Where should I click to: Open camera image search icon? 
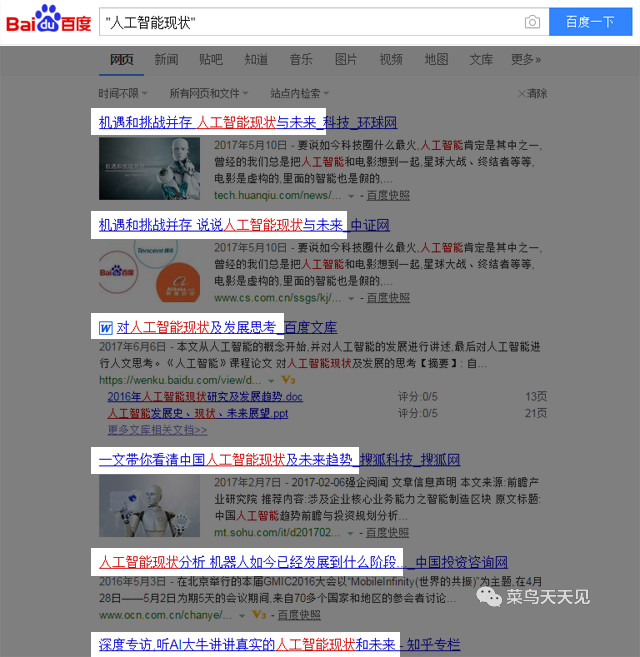tap(532, 22)
